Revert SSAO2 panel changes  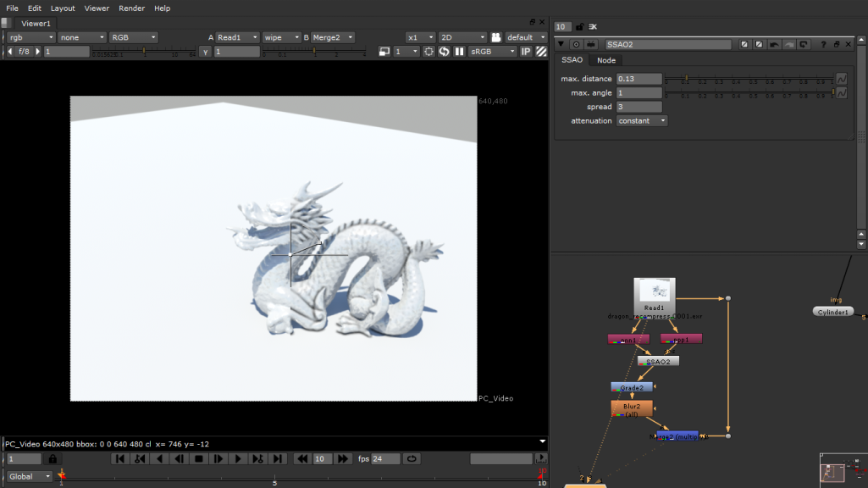click(x=804, y=44)
